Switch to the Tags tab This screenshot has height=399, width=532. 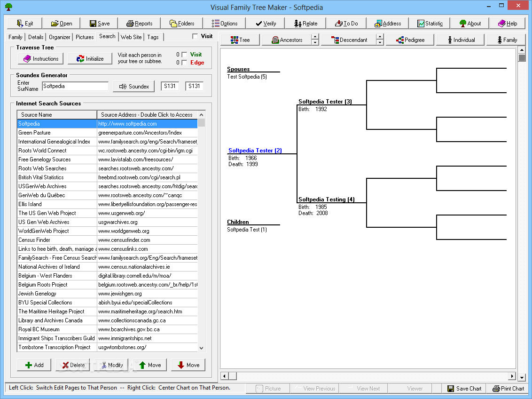(x=153, y=37)
